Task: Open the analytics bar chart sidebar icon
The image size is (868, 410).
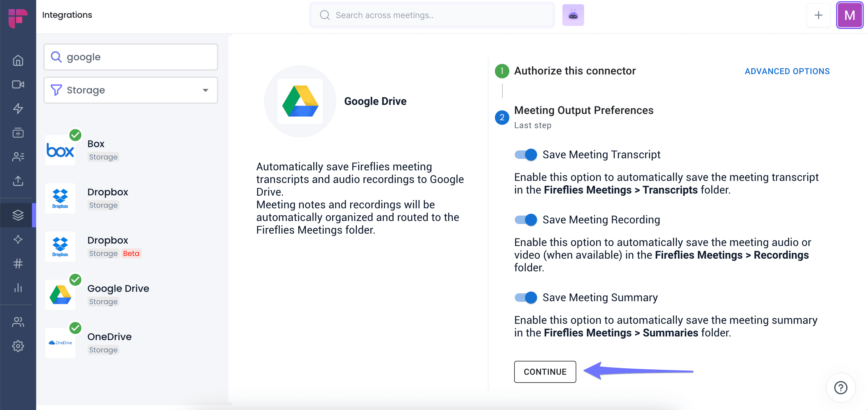Action: tap(18, 288)
